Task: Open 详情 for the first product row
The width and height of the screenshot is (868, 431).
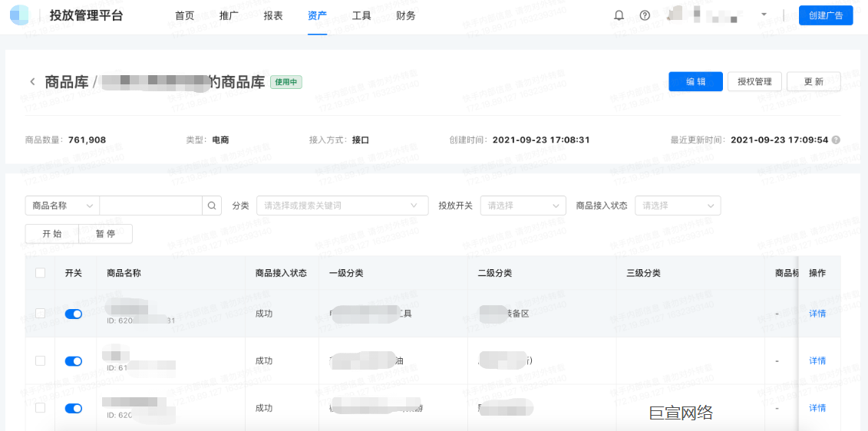Action: [x=817, y=314]
